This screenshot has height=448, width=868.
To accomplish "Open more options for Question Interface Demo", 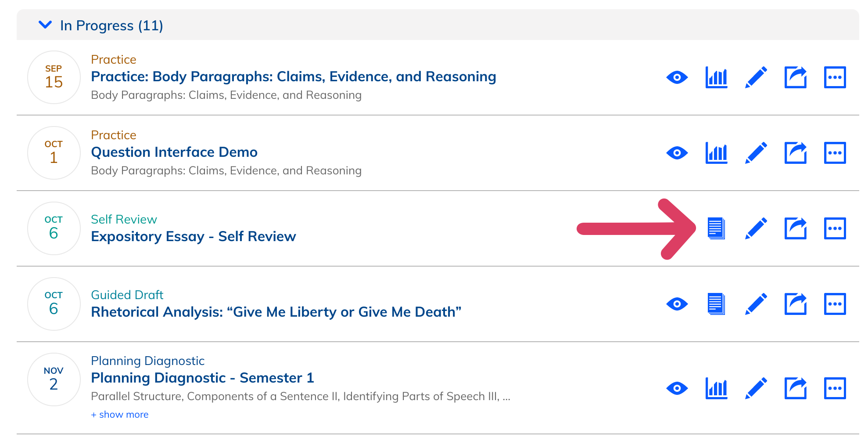I will tap(835, 153).
